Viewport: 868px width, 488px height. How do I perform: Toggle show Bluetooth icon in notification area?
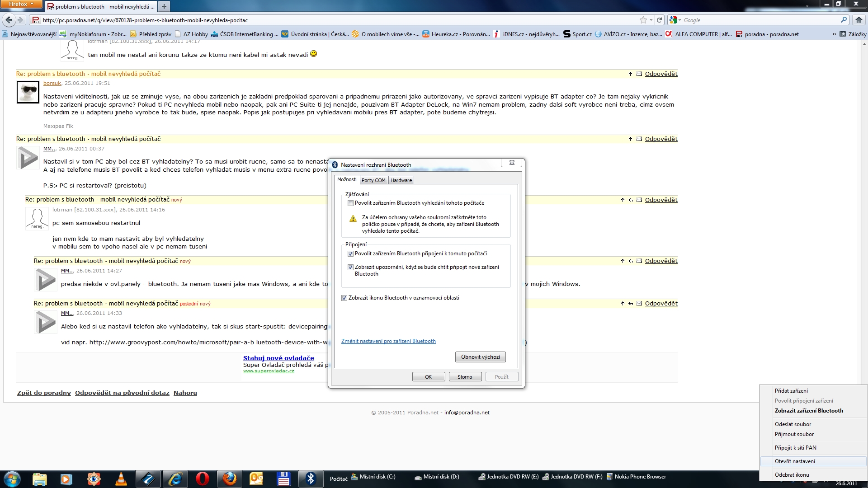(344, 298)
